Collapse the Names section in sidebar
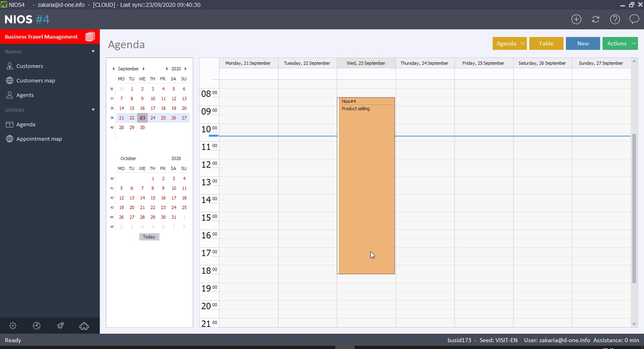The image size is (644, 349). [x=93, y=51]
